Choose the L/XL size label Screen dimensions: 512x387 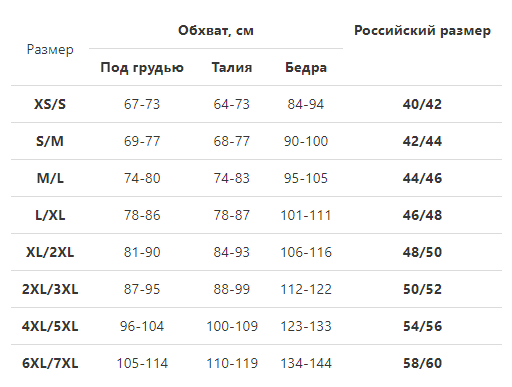pyautogui.click(x=50, y=215)
